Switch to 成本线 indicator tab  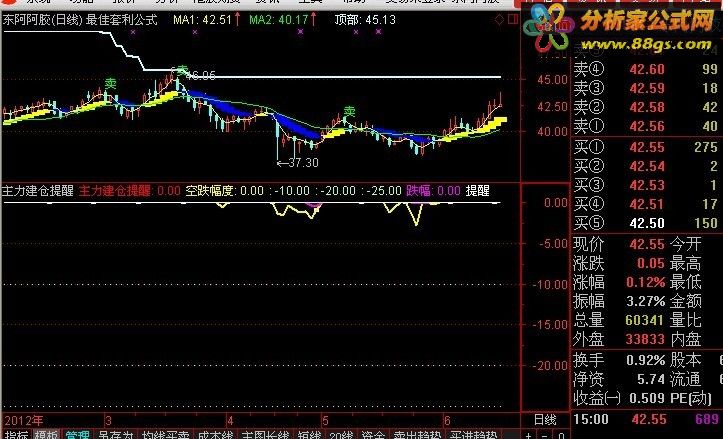(215, 434)
